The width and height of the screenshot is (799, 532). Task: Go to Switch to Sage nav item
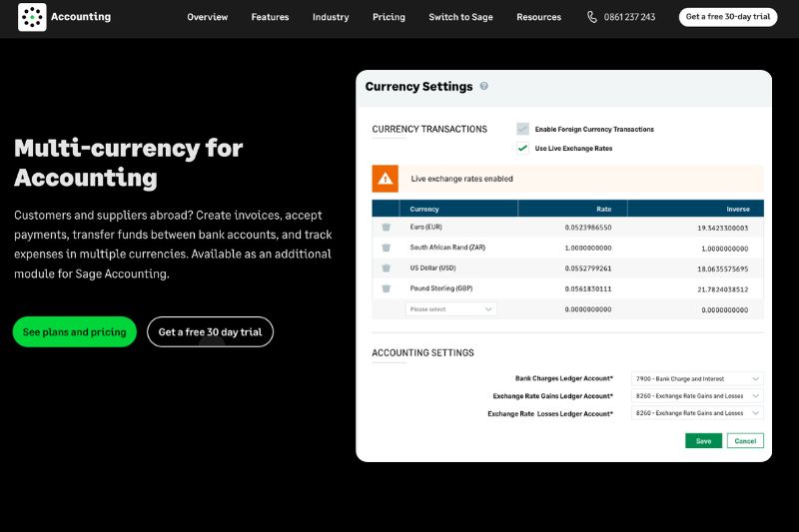click(x=460, y=17)
